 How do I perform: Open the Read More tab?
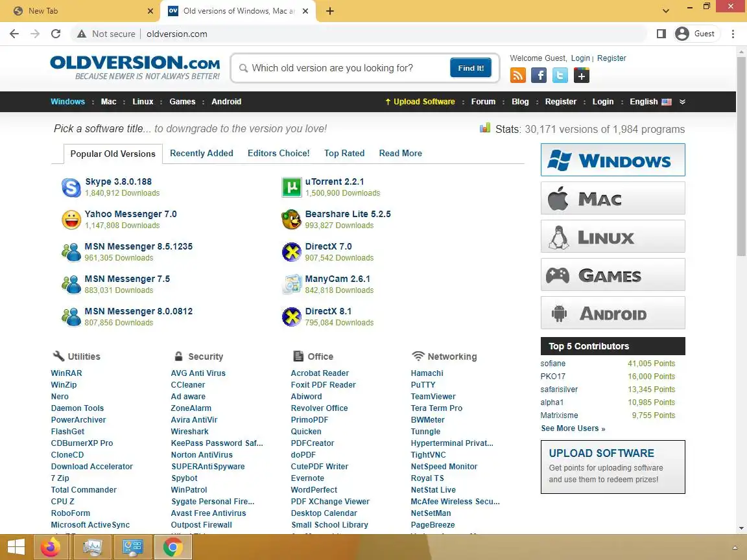[x=401, y=154]
